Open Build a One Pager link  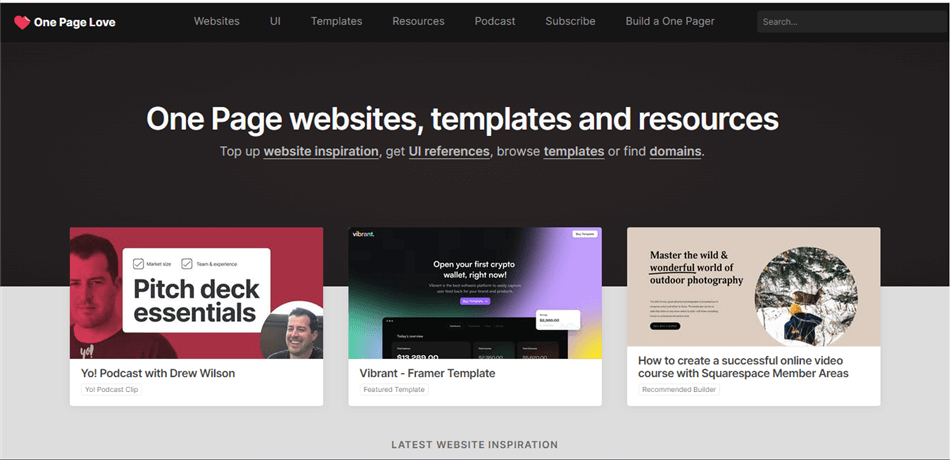(670, 21)
